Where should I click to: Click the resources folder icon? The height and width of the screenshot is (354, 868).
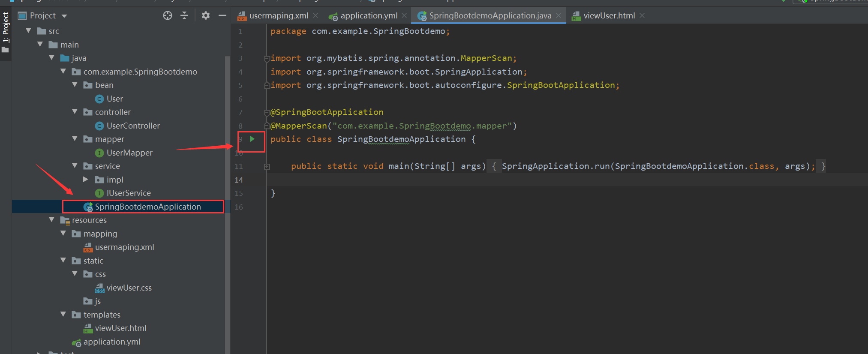click(x=65, y=221)
